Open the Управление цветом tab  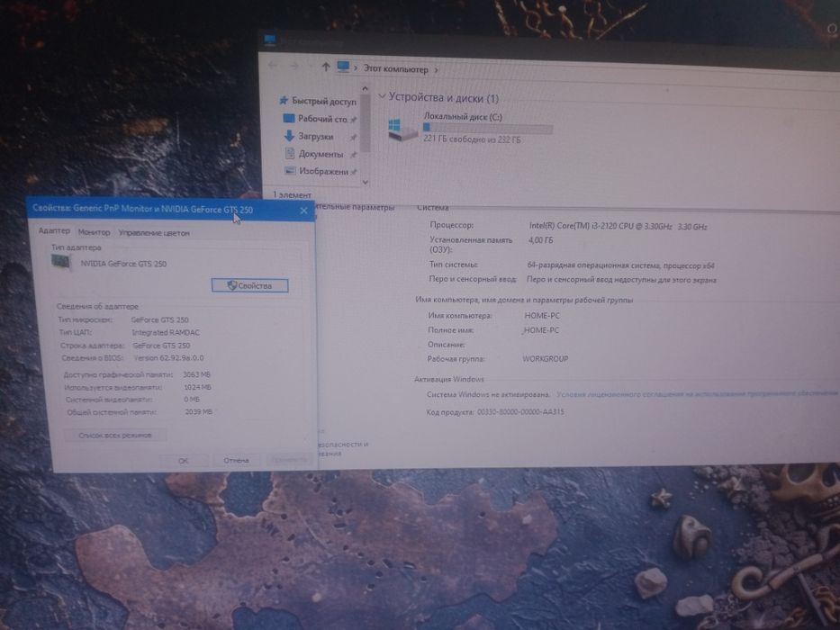click(x=154, y=233)
